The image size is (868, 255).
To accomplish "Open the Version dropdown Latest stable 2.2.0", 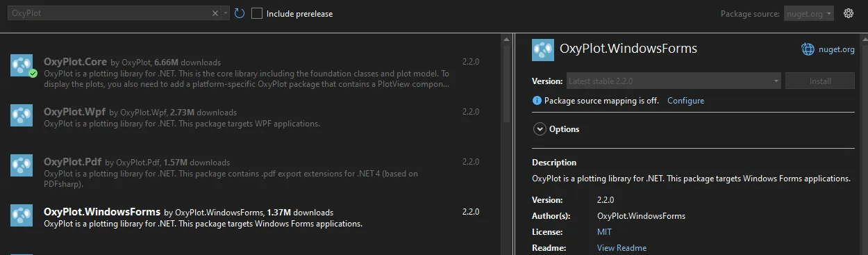I will (x=674, y=81).
